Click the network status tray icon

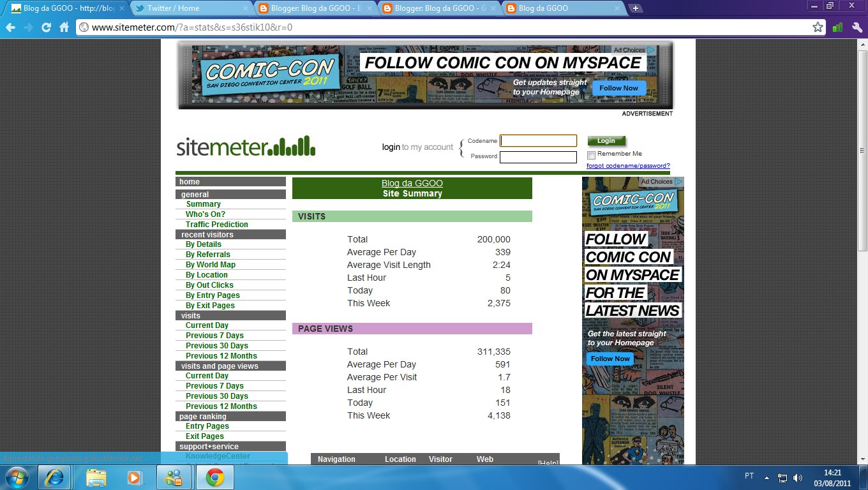[782, 477]
